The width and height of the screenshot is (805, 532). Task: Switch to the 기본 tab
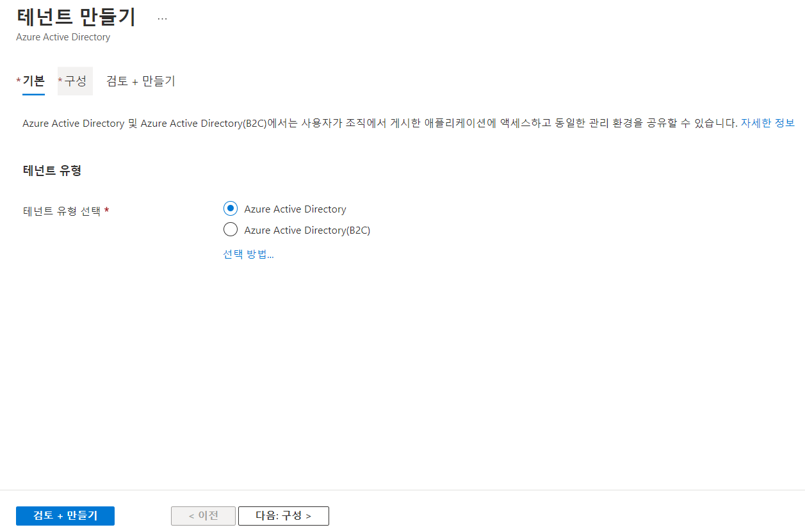click(33, 81)
